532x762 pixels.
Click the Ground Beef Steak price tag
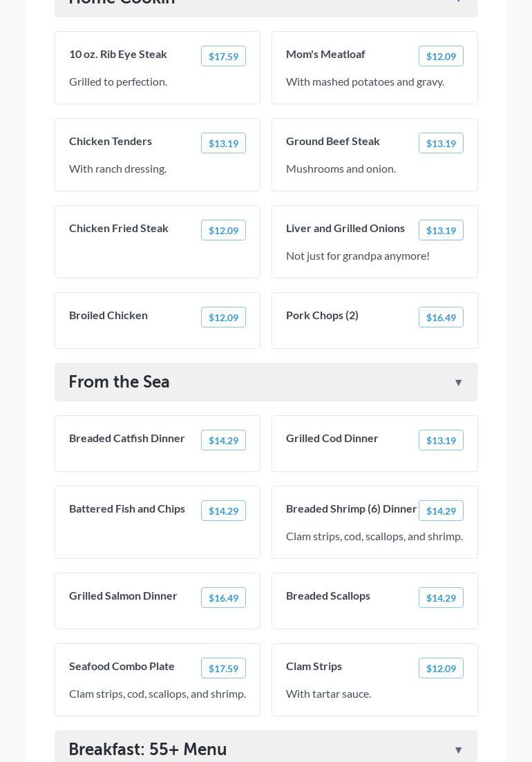[441, 144]
